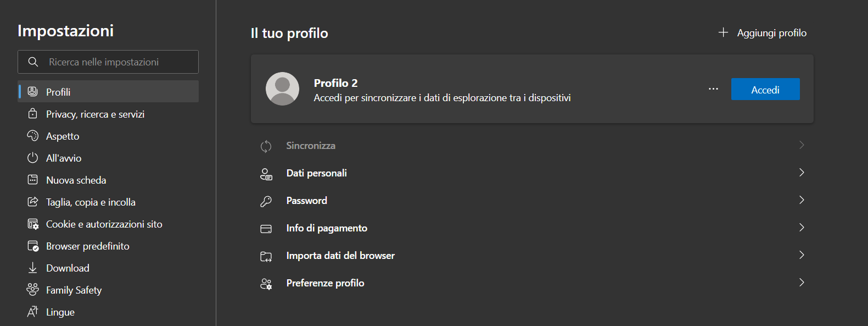The height and width of the screenshot is (326, 868).
Task: Click the Importa dati del browser icon
Action: 266,256
